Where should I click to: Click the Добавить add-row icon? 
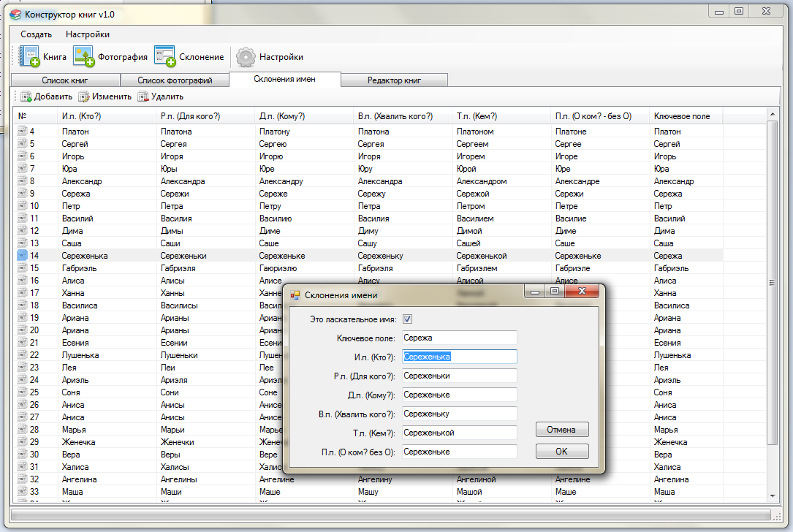pyautogui.click(x=26, y=96)
